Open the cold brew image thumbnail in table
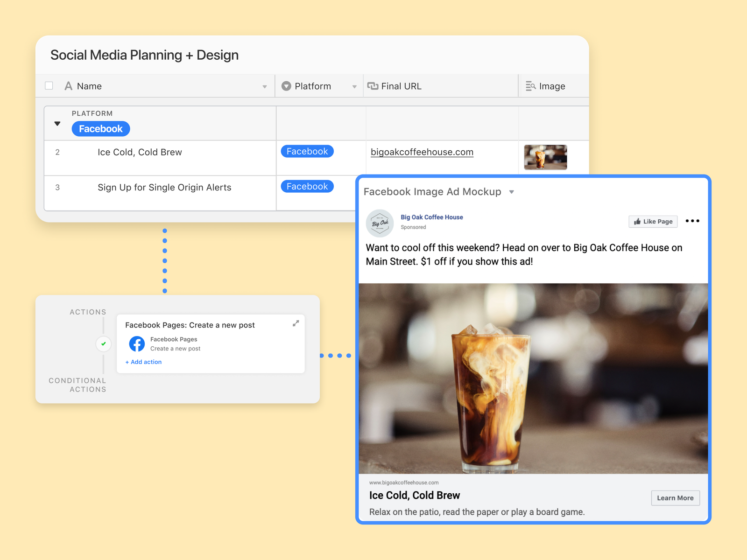Viewport: 747px width, 560px height. click(x=545, y=157)
